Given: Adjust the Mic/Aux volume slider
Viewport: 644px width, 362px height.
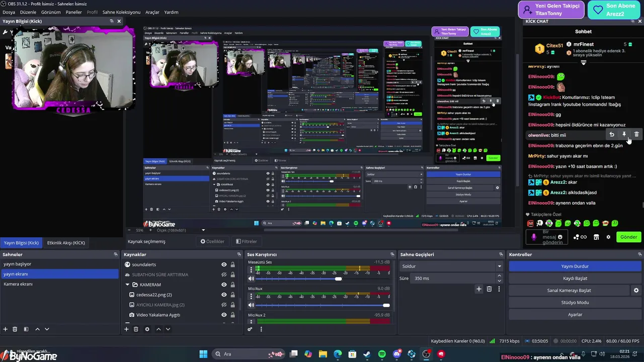Looking at the screenshot, I should pyautogui.click(x=386, y=305).
